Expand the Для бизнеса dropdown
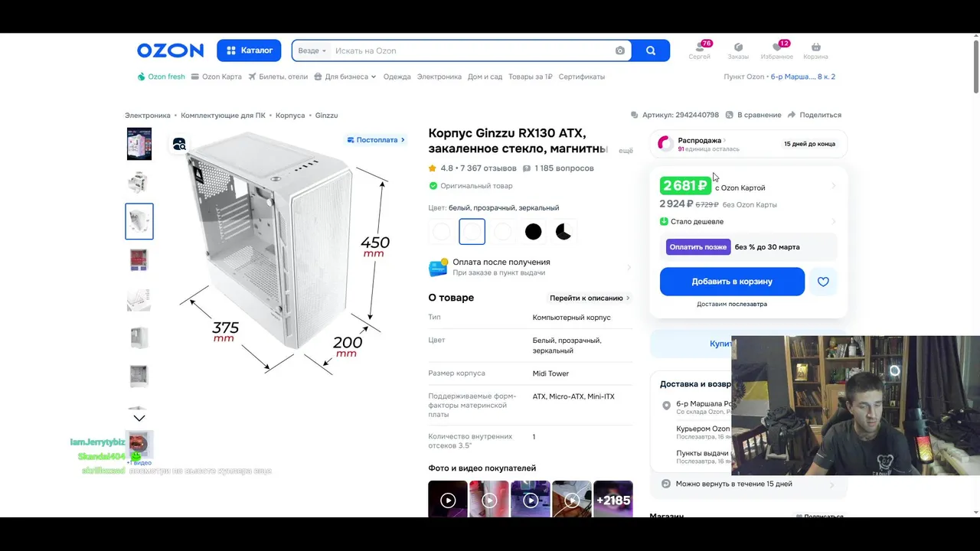980x551 pixels. tap(345, 77)
